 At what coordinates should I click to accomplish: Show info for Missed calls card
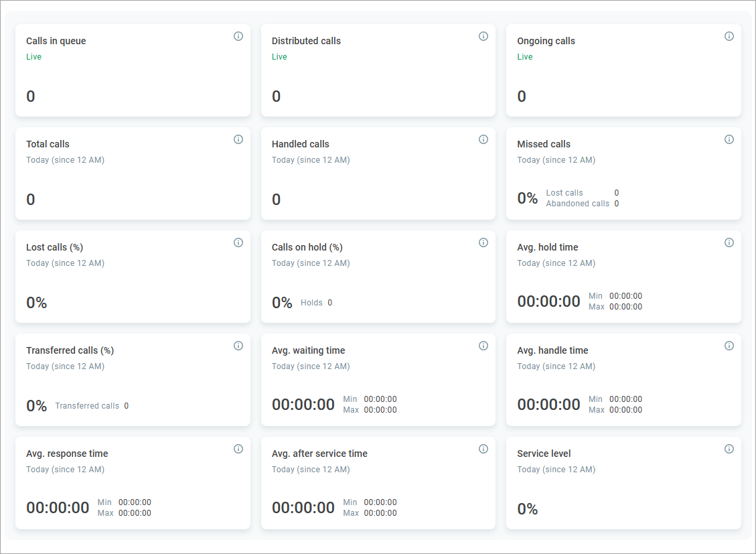(729, 139)
